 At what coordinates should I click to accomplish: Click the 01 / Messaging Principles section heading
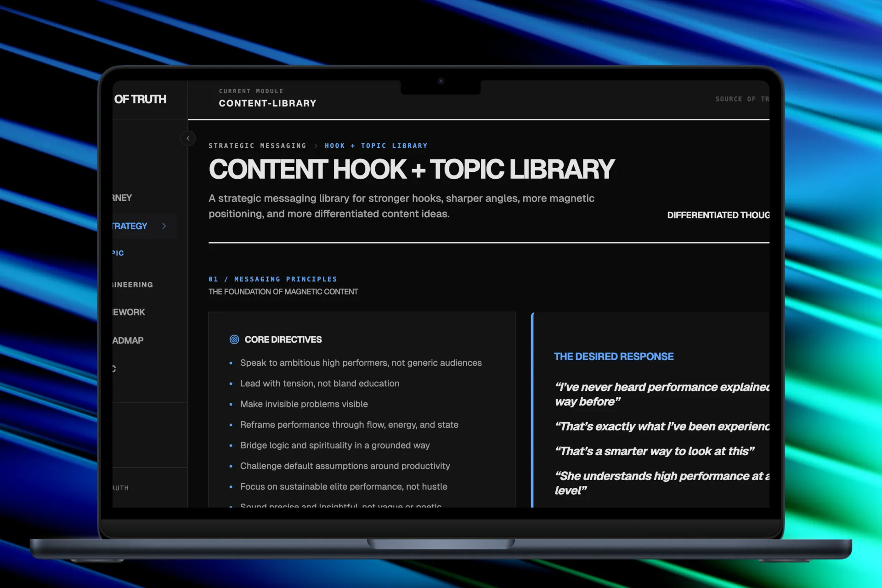(x=273, y=279)
